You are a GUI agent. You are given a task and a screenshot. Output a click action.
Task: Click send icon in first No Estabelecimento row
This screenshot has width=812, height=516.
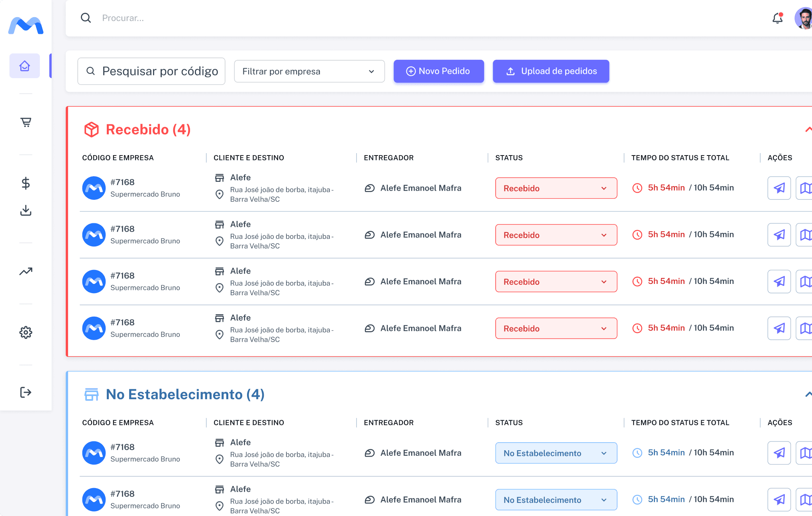pyautogui.click(x=779, y=453)
